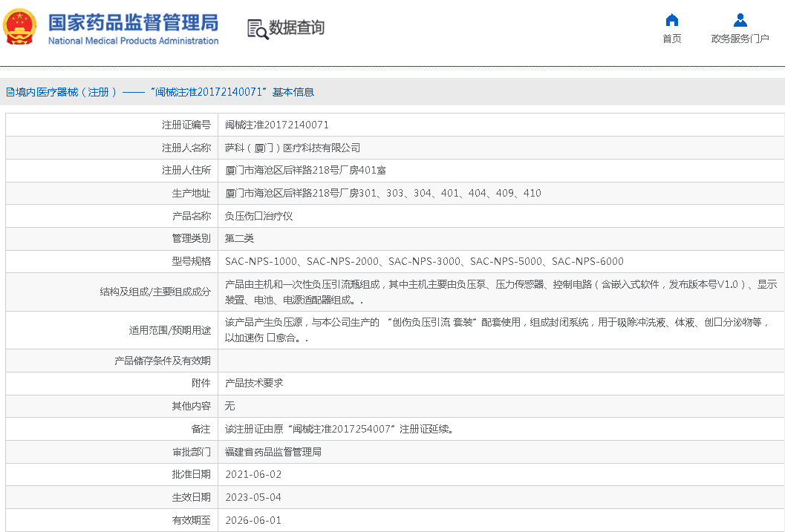Open the 政务服务门户 text link

(740, 39)
